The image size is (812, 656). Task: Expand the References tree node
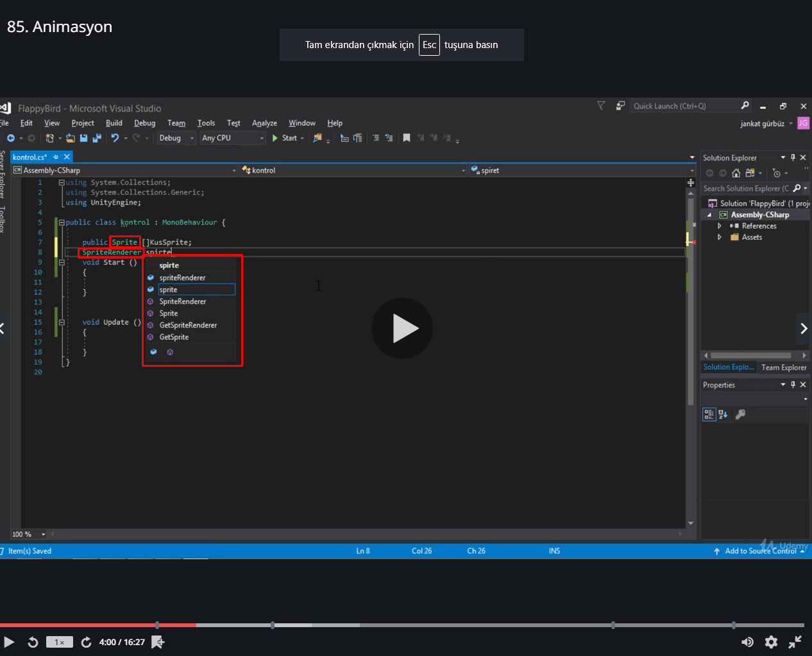(720, 226)
